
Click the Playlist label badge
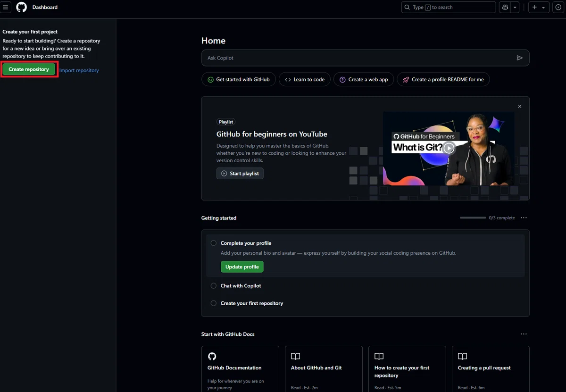coord(226,122)
